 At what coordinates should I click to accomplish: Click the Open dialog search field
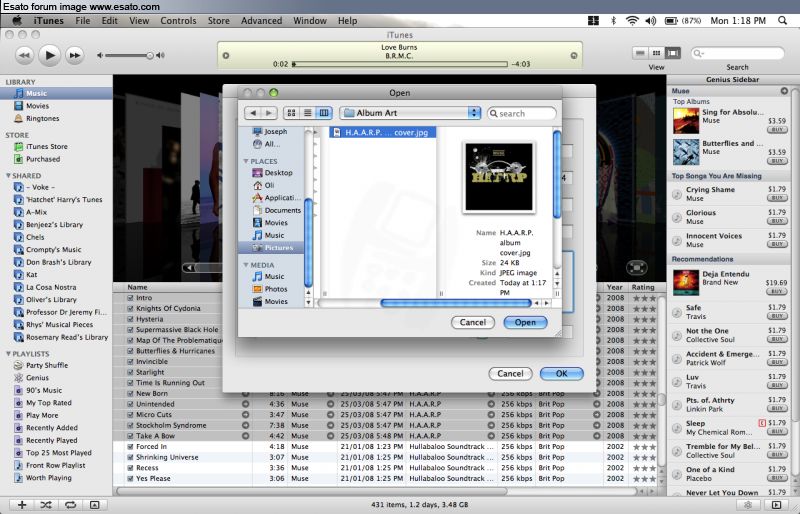(x=522, y=113)
